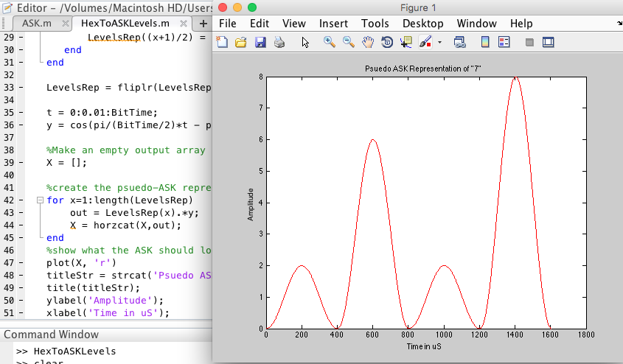Open brush color dropdown arrow
The height and width of the screenshot is (364, 623).
(439, 42)
